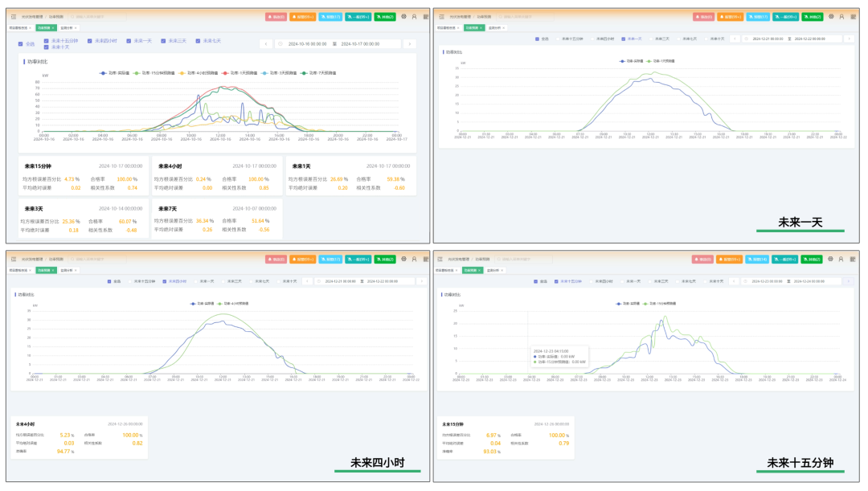This screenshot has height=491, width=868.
Task: Toggle 功率-实际值 legend series in top-left chart
Action: pos(115,73)
